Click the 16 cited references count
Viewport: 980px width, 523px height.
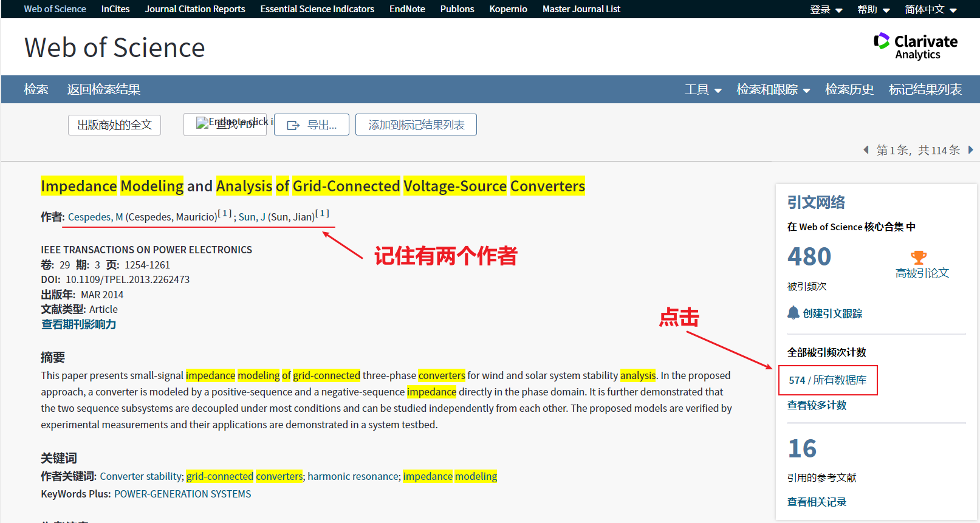click(802, 449)
